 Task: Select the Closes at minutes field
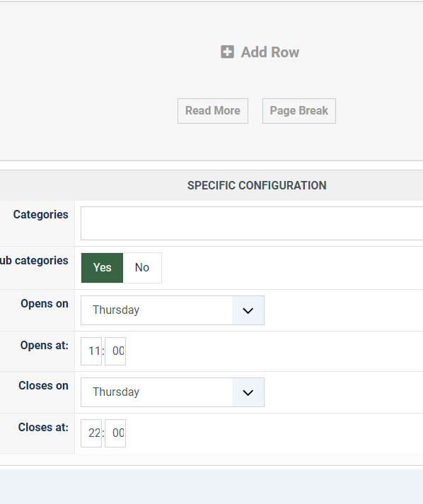(x=115, y=433)
